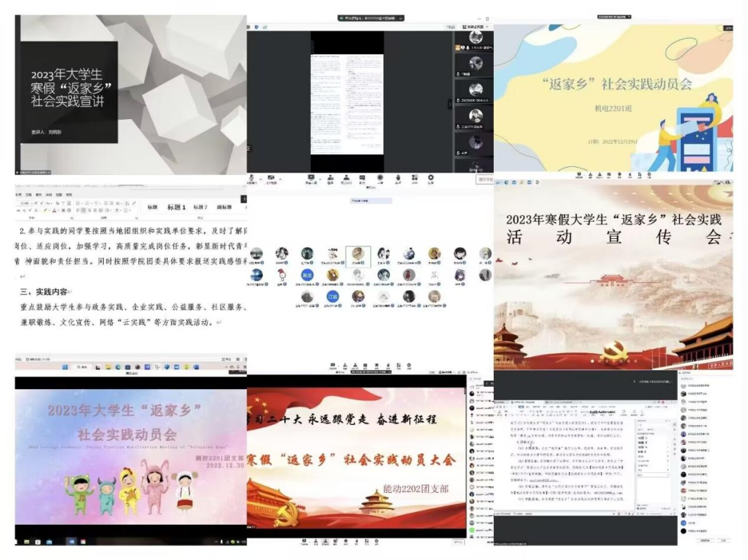Image resolution: width=748 pixels, height=560 pixels.
Task: Expand the arrow beside the camera icon
Action: (x=279, y=178)
